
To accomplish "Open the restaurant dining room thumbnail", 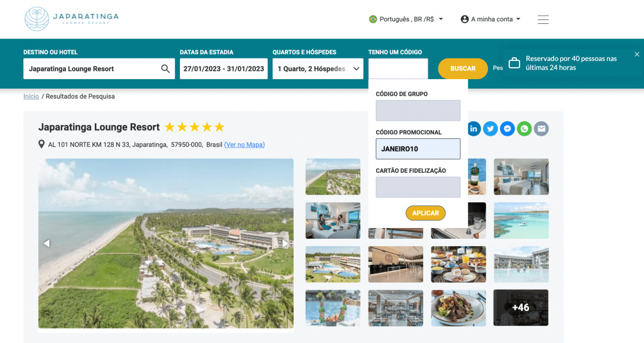I will point(396,308).
